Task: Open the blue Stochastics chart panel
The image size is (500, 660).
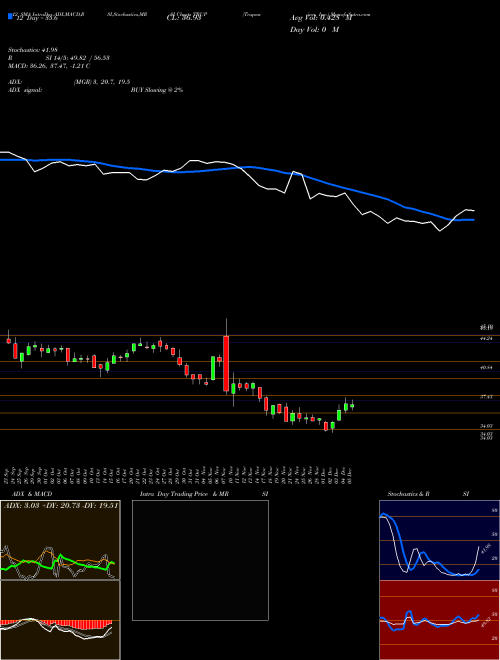Action: click(x=439, y=540)
